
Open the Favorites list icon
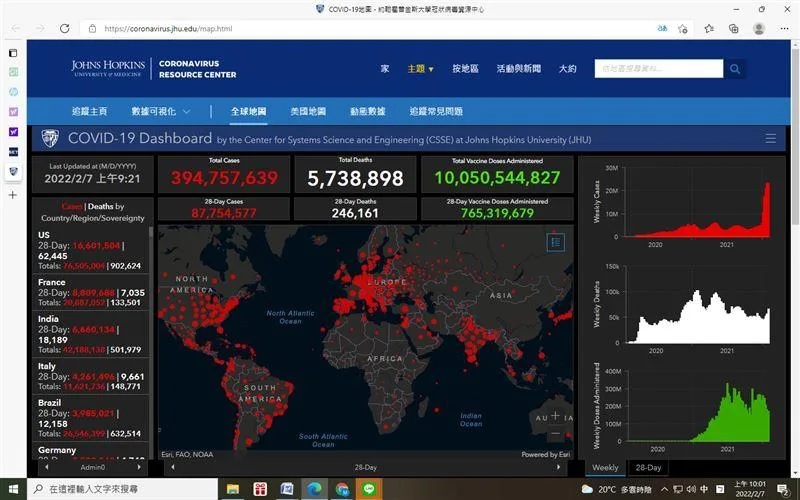[709, 29]
